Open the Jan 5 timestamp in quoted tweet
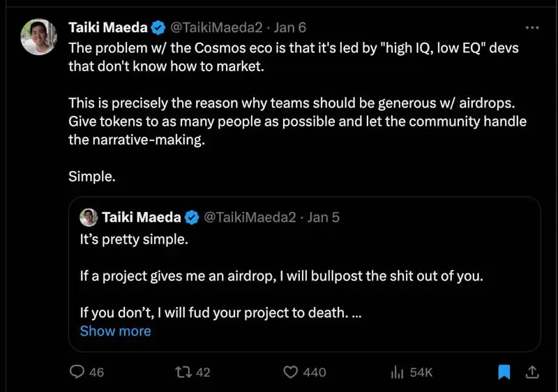558x392 pixels. click(323, 217)
